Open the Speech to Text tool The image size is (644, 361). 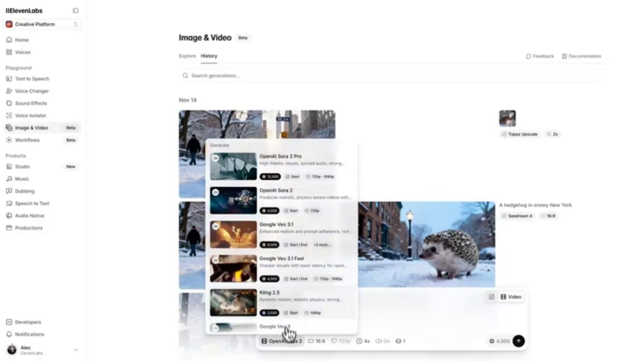(32, 203)
